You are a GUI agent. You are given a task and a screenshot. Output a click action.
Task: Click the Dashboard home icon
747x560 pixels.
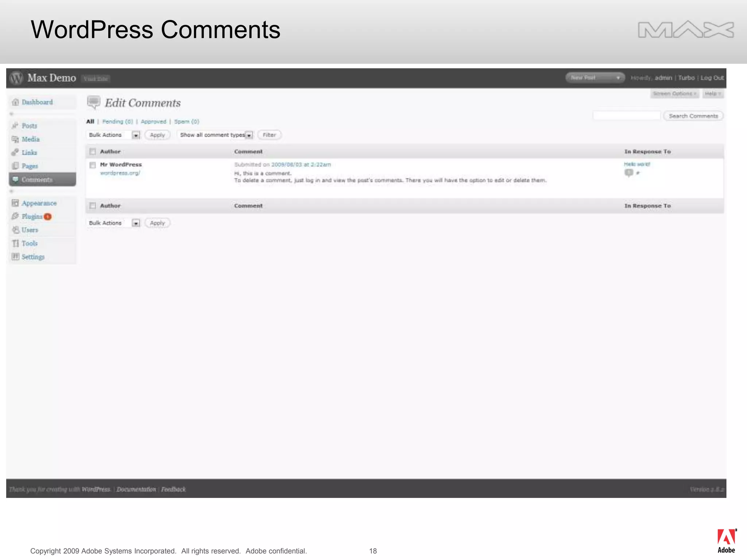15,102
